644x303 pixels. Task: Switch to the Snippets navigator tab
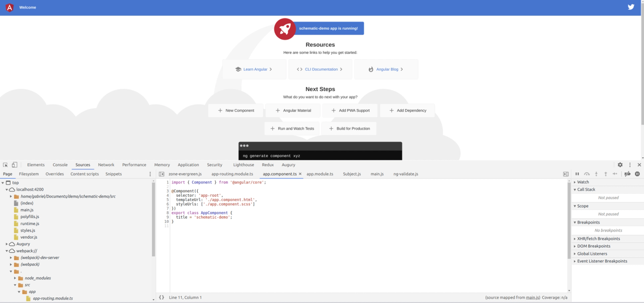114,174
